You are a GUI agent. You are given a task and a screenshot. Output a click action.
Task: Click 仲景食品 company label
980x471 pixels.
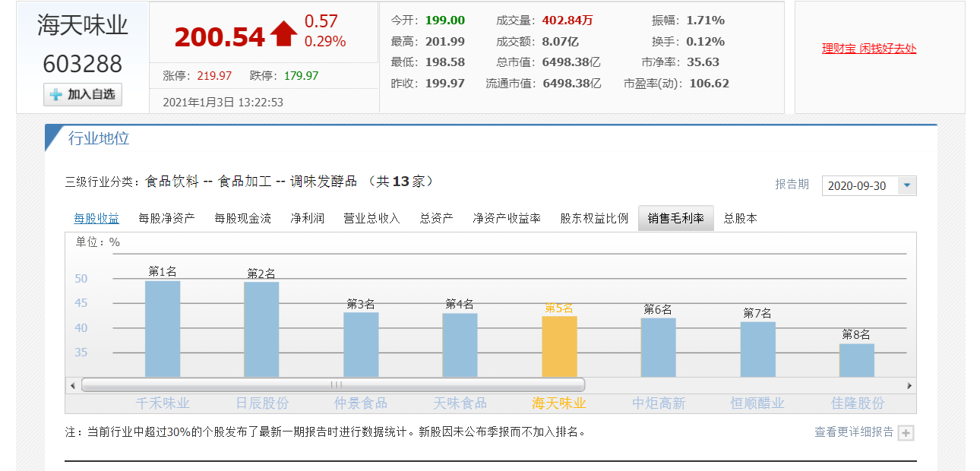361,403
